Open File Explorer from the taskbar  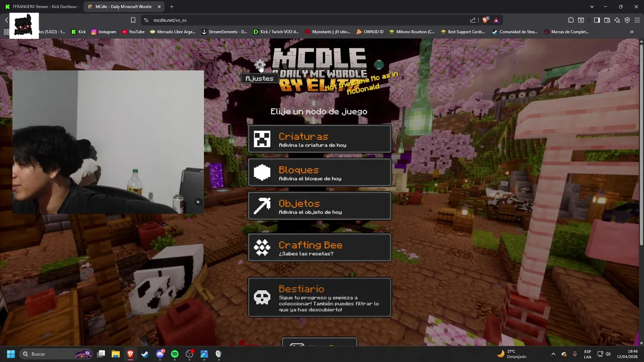click(x=116, y=354)
